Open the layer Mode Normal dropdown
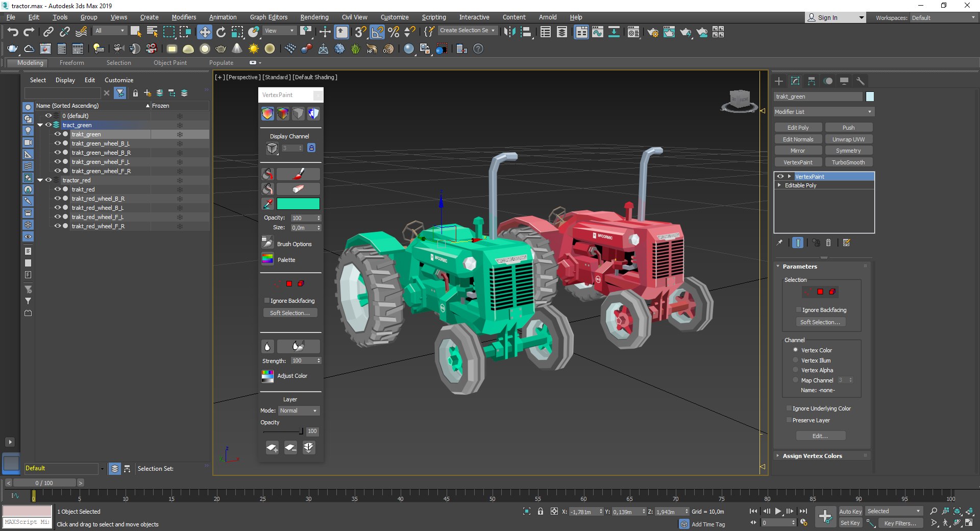This screenshot has width=980, height=531. (x=299, y=411)
